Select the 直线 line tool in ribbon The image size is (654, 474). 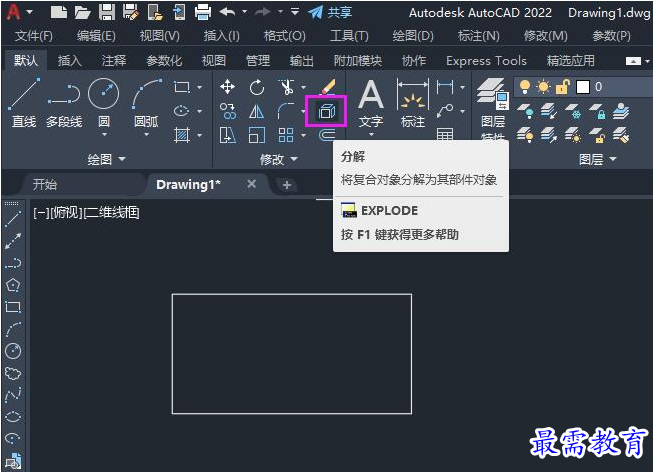[x=24, y=102]
